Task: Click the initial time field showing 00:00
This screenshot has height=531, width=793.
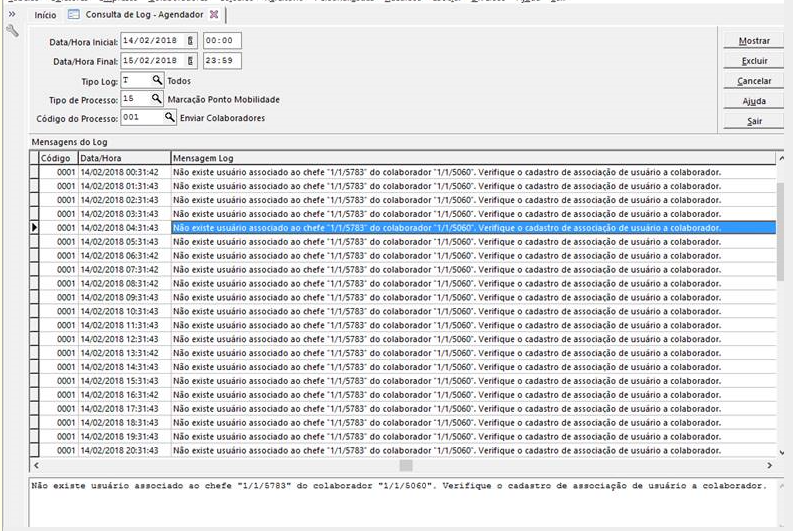Action: pos(221,41)
